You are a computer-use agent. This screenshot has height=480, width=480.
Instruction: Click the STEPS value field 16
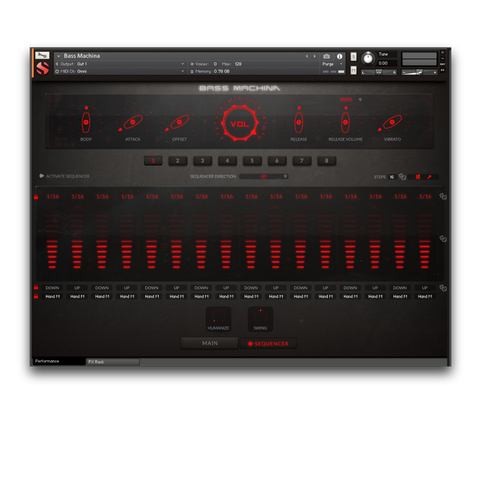coord(392,177)
